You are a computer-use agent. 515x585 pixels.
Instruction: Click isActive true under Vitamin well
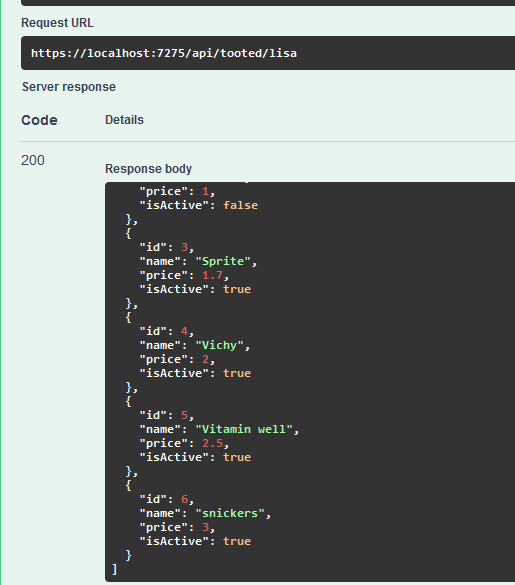[195, 457]
